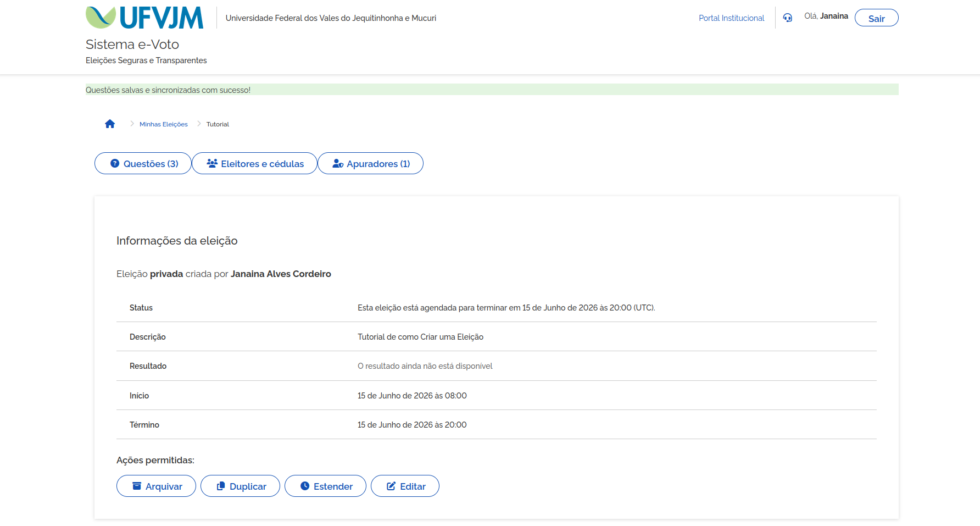The height and width of the screenshot is (526, 980).
Task: Click the Estender button
Action: 325,486
